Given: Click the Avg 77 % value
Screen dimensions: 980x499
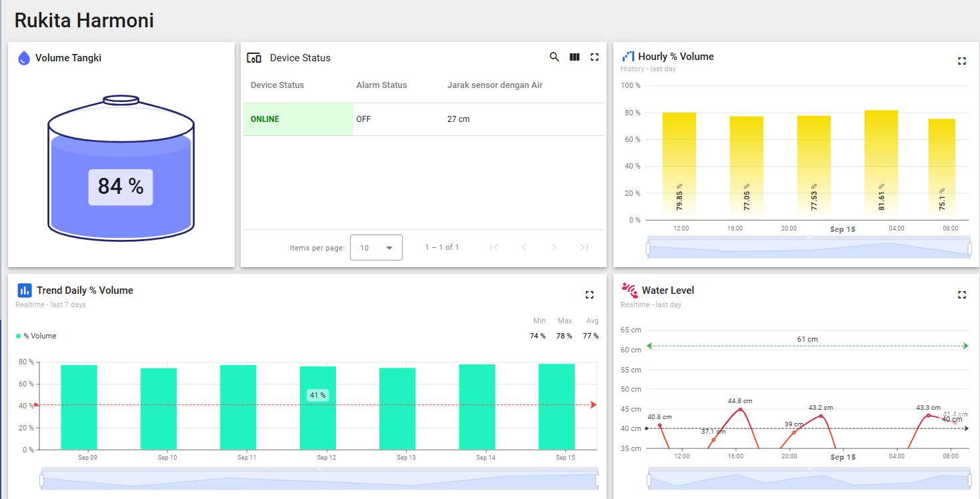Looking at the screenshot, I should pyautogui.click(x=591, y=336).
